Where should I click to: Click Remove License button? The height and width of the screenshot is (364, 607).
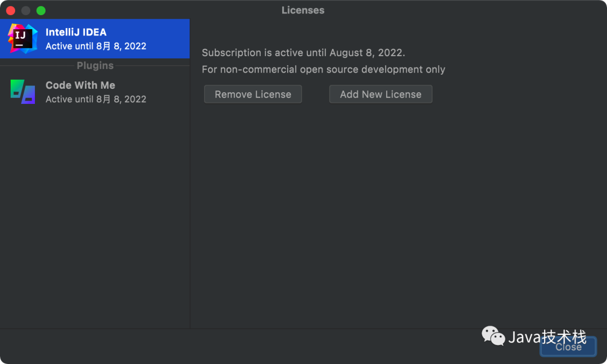tap(253, 94)
